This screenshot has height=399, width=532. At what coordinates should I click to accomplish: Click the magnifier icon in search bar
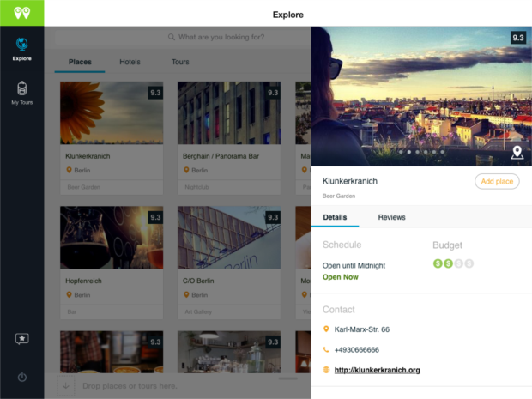(172, 38)
